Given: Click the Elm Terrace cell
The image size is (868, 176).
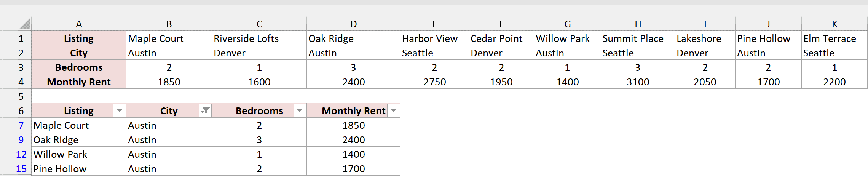Looking at the screenshot, I should [x=834, y=38].
